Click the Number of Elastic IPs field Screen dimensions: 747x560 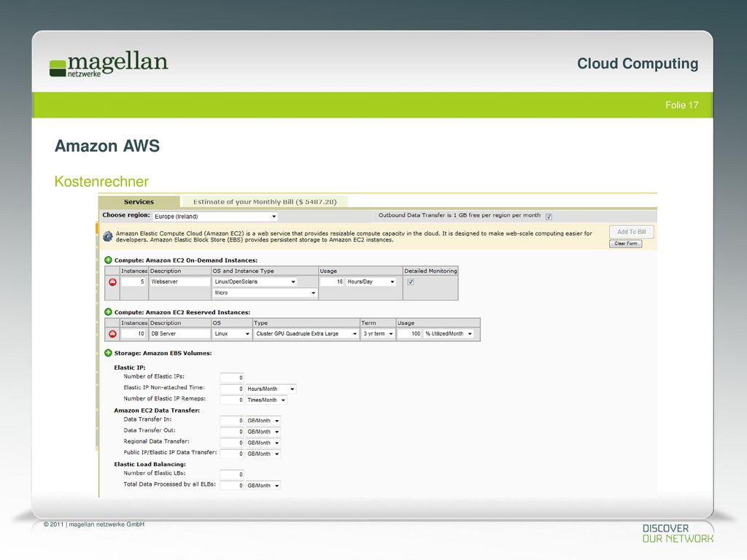tap(232, 378)
